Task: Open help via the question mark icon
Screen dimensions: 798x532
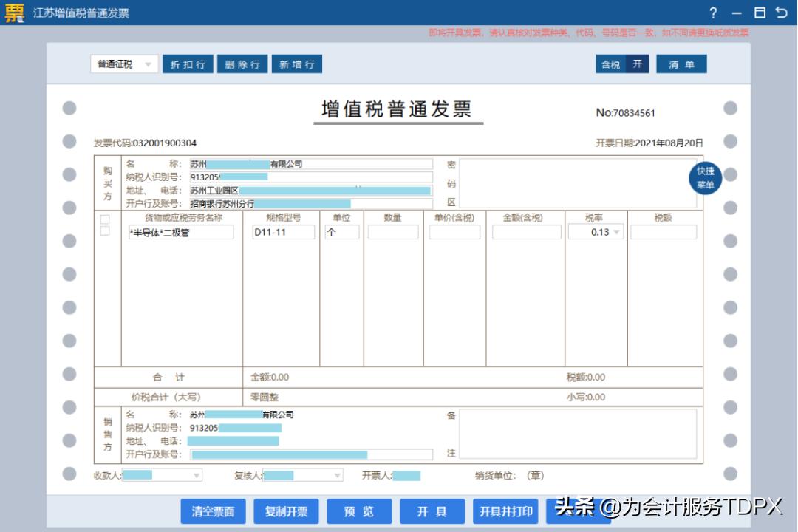Action: (x=712, y=12)
